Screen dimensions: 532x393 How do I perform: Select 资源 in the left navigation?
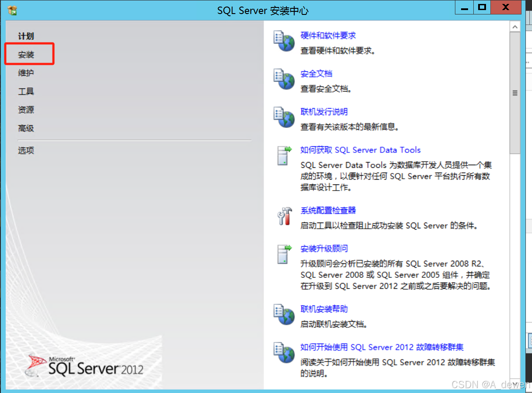[x=26, y=110]
